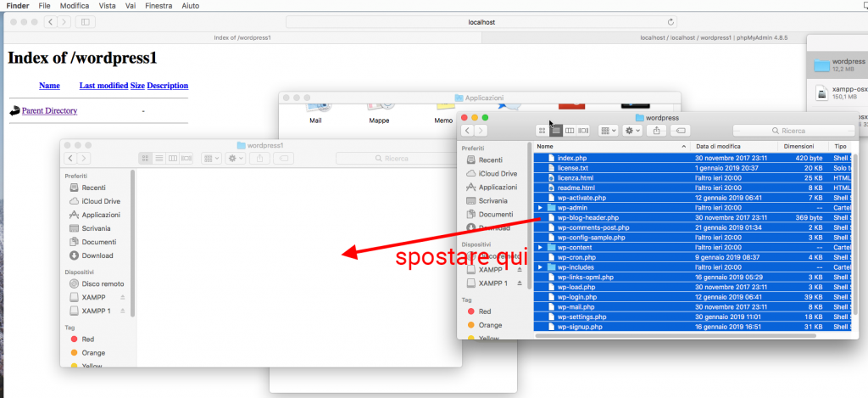Go forward in the wordpress1 Finder window

[x=84, y=158]
